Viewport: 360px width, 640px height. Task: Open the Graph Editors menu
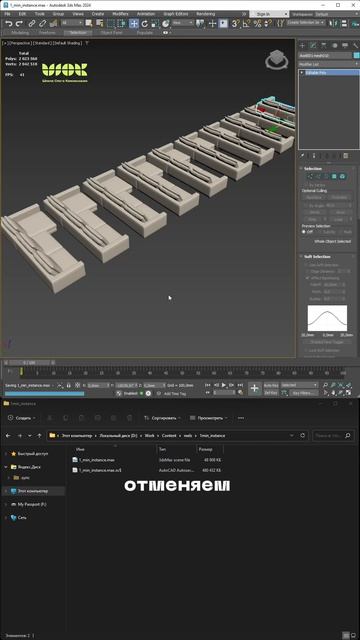tap(175, 13)
